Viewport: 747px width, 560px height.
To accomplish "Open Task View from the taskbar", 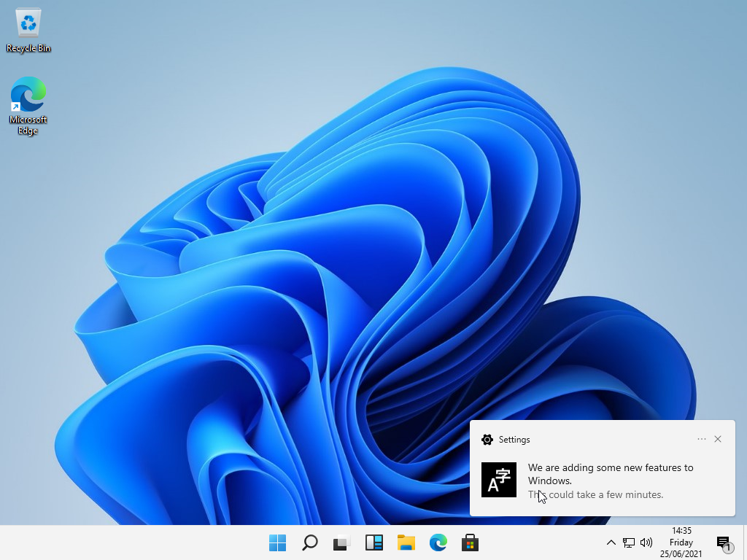I will click(x=341, y=542).
